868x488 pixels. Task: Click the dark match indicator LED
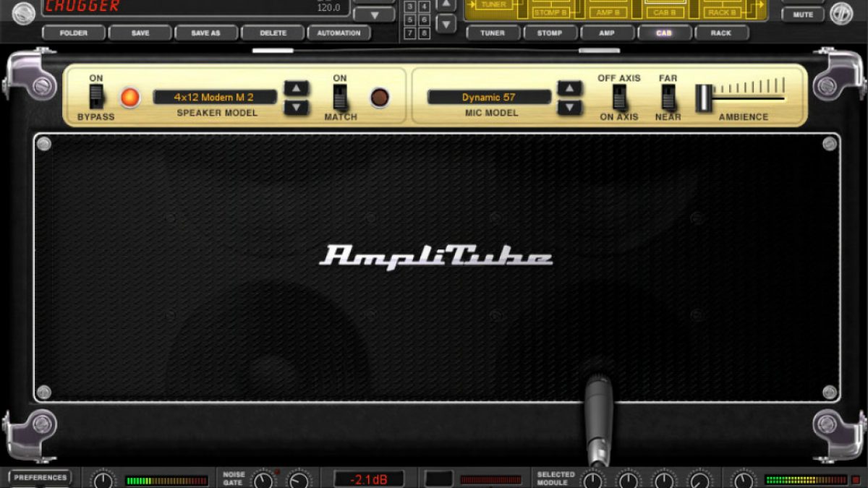(x=380, y=98)
